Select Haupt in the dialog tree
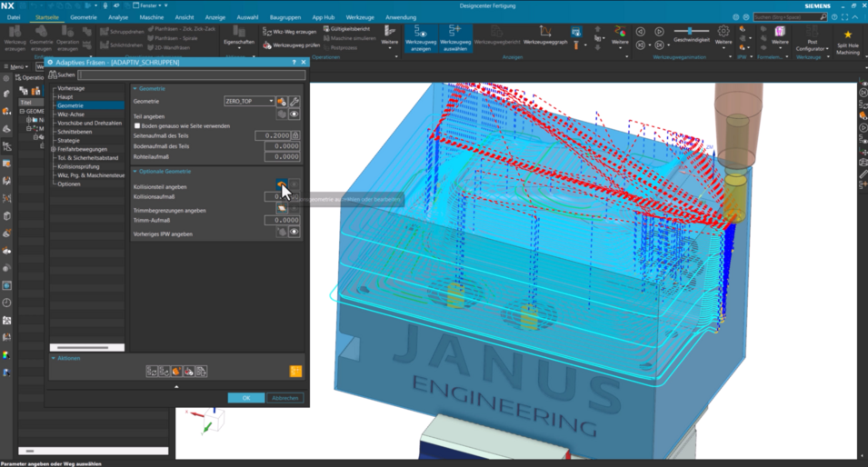 pyautogui.click(x=65, y=97)
